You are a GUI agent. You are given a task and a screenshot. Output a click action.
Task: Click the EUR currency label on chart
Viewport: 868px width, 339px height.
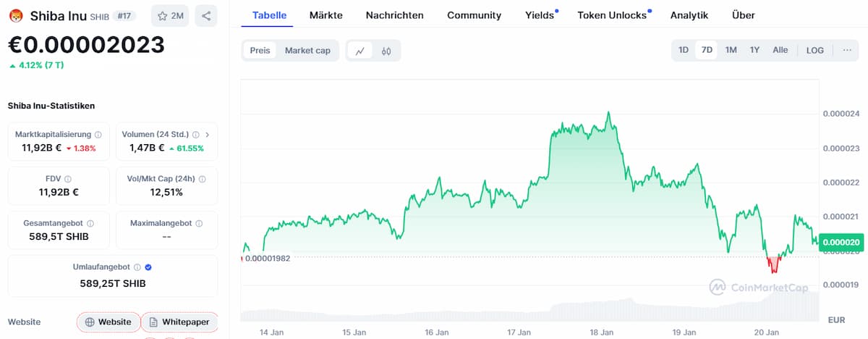(836, 319)
